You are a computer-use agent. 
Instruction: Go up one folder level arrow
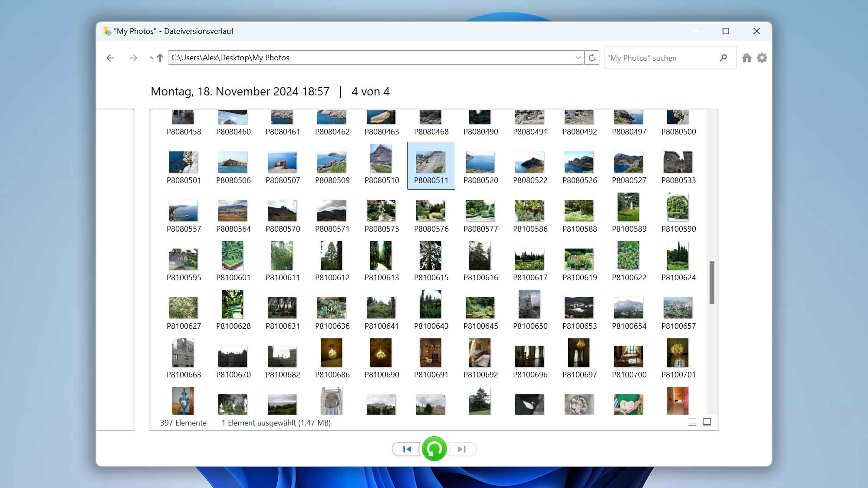point(160,58)
